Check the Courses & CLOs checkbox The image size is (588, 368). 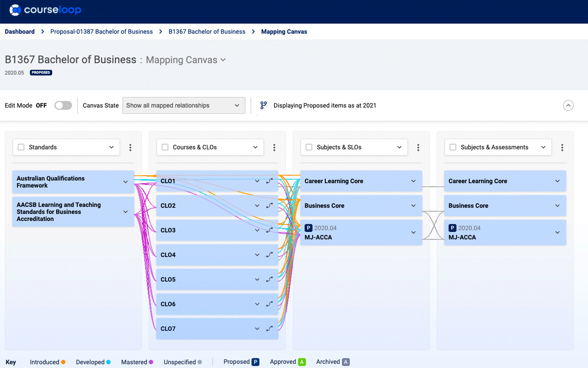click(165, 147)
